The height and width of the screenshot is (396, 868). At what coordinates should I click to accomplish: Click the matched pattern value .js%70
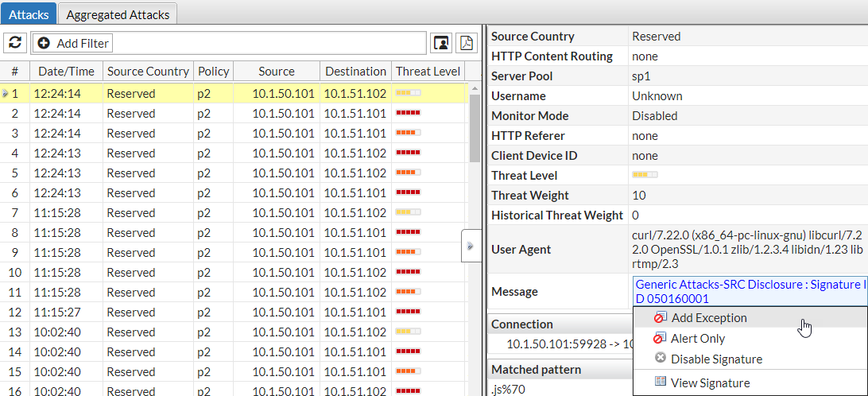pyautogui.click(x=509, y=390)
